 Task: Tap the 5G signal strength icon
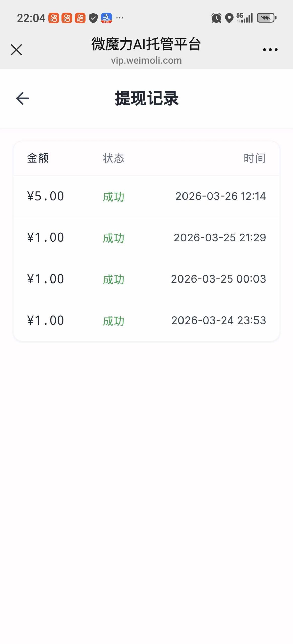tap(244, 18)
